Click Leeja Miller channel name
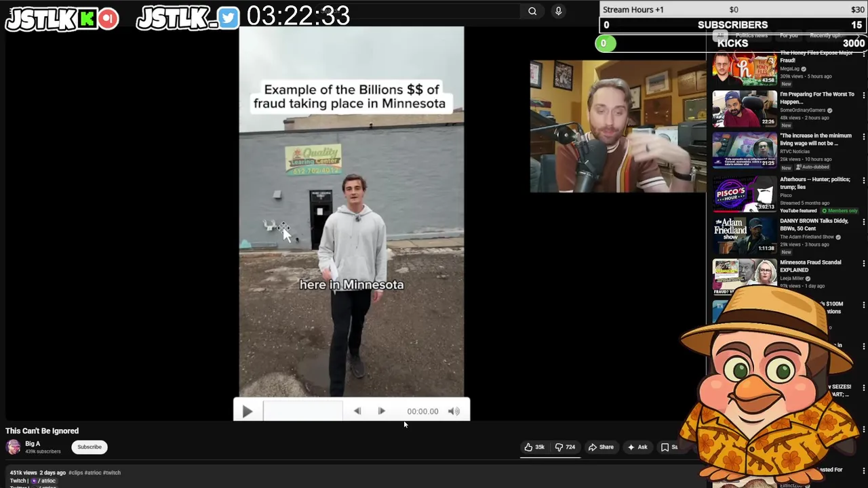The height and width of the screenshot is (488, 868). [x=791, y=278]
